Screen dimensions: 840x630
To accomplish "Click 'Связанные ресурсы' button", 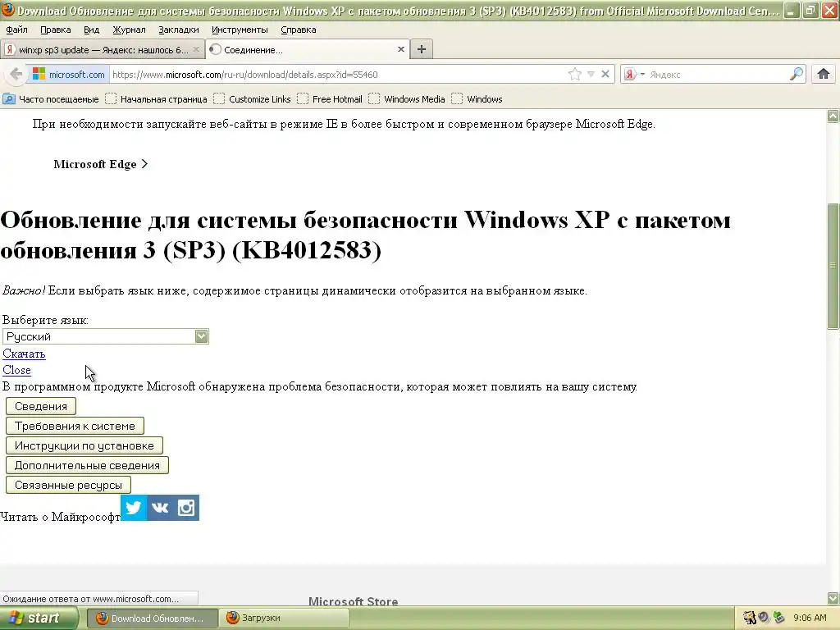I will [69, 485].
